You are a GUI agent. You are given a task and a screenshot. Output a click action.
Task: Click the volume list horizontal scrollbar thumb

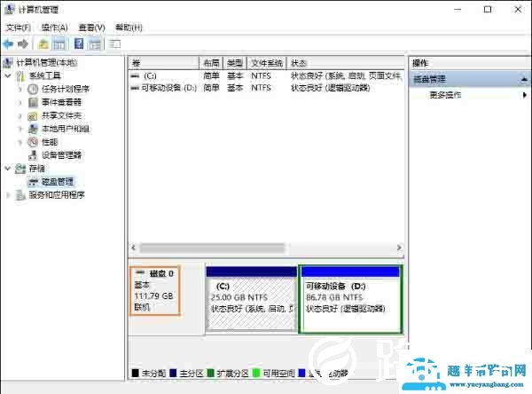[212, 248]
